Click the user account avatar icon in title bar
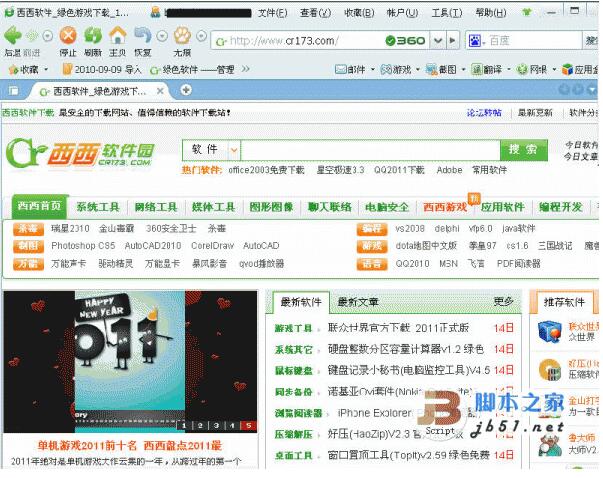The image size is (603, 478). click(155, 12)
